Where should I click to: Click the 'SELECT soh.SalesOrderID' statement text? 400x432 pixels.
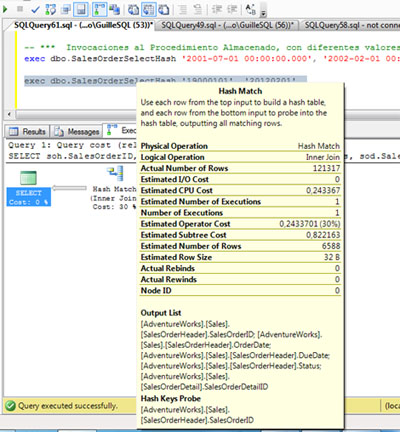coord(72,156)
